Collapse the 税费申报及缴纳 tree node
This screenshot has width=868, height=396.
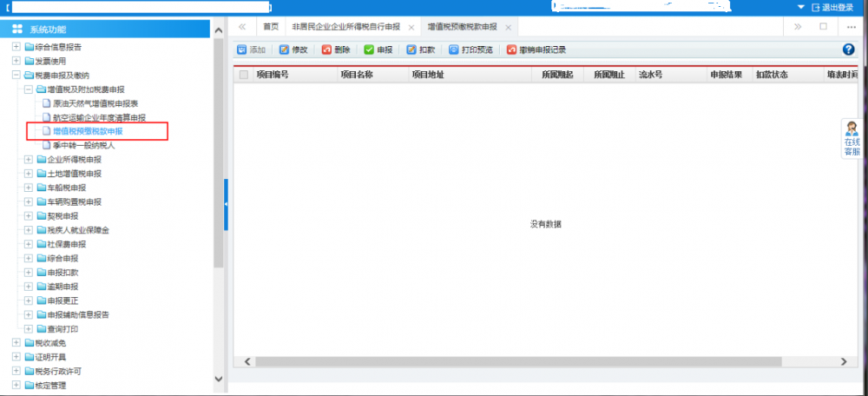(16, 75)
